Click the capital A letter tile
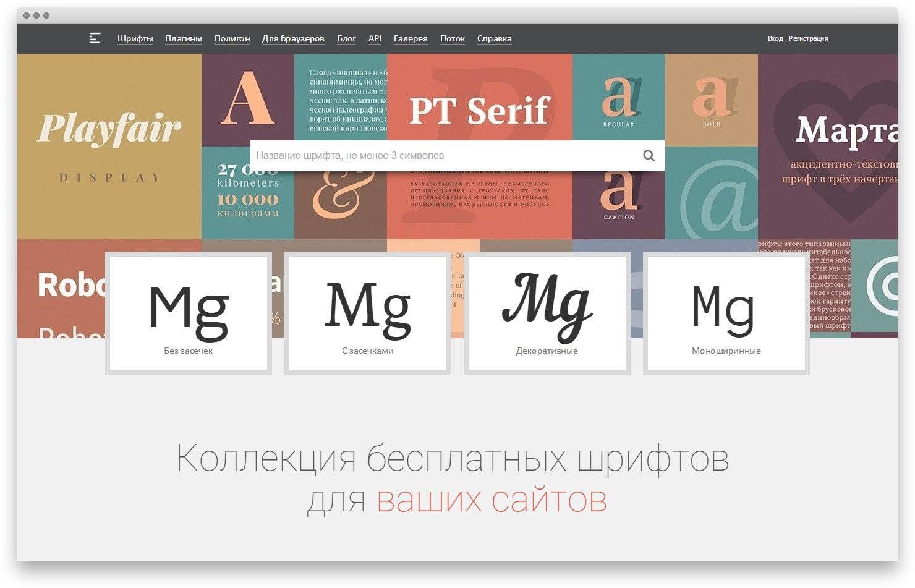 pyautogui.click(x=248, y=100)
